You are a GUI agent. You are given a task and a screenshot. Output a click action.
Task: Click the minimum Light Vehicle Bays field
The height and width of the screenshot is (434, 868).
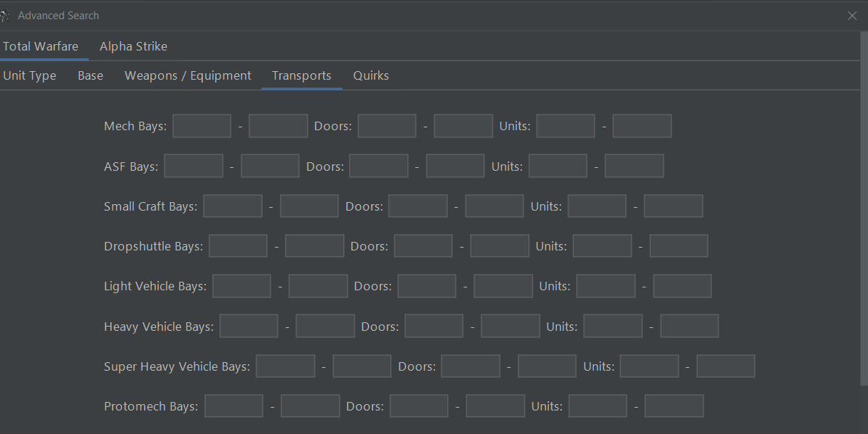click(x=241, y=285)
